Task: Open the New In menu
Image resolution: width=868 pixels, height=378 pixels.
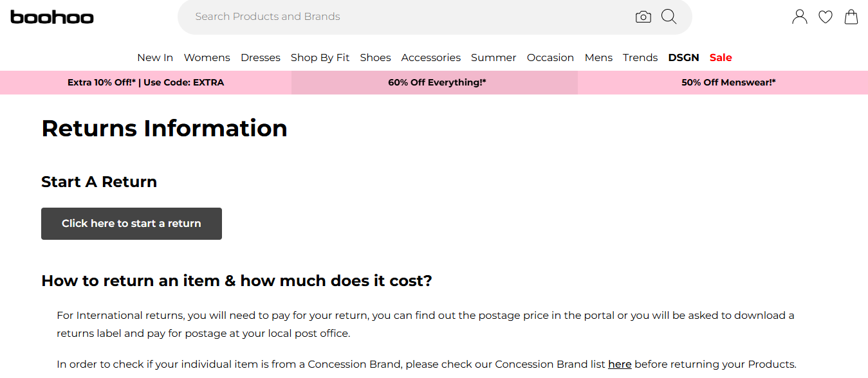Action: pyautogui.click(x=155, y=58)
